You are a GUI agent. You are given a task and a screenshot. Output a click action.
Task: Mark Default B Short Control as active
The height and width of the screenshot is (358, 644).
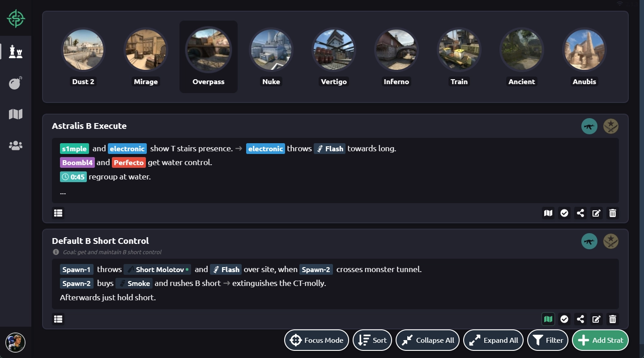click(564, 319)
